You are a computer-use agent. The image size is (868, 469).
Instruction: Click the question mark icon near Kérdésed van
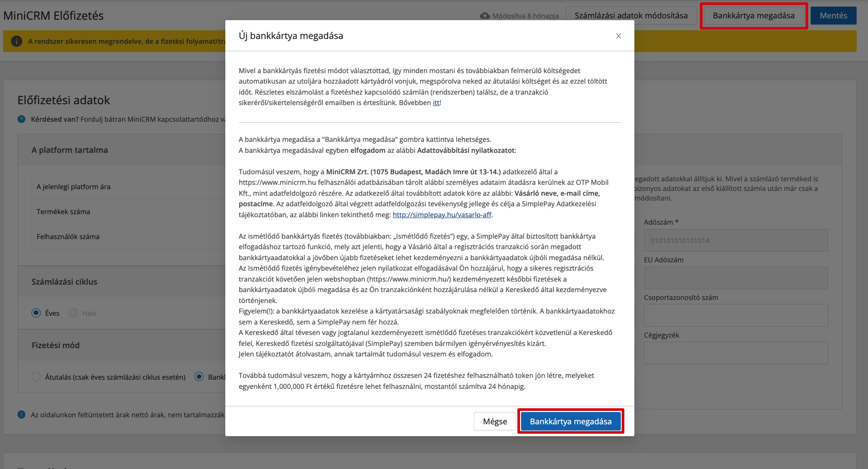[x=21, y=119]
